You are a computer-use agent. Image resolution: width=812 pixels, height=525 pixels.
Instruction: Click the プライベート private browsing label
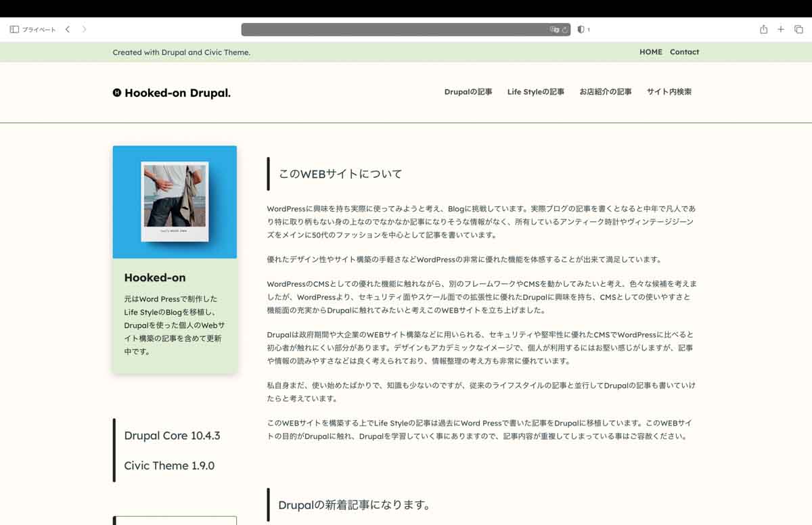pos(39,30)
